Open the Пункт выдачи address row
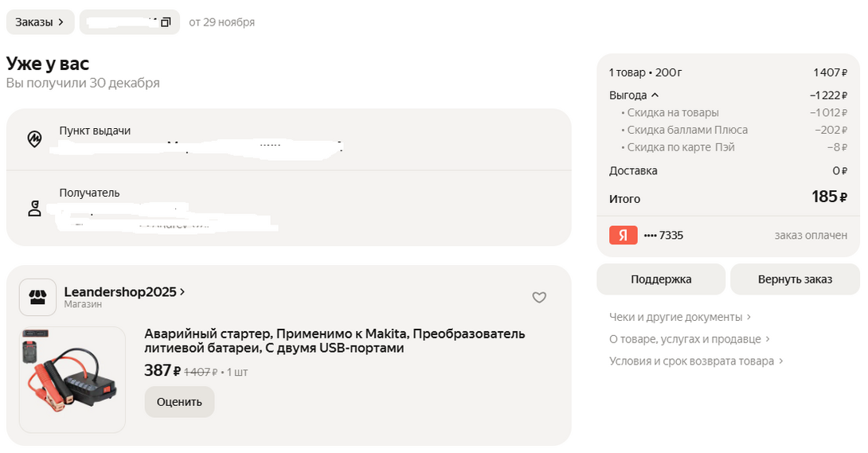868x453 pixels. tap(288, 139)
